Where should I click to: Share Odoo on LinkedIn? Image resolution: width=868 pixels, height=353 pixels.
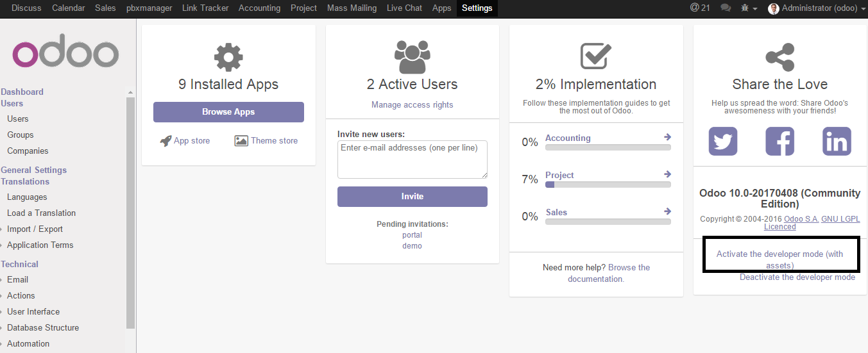(x=837, y=141)
